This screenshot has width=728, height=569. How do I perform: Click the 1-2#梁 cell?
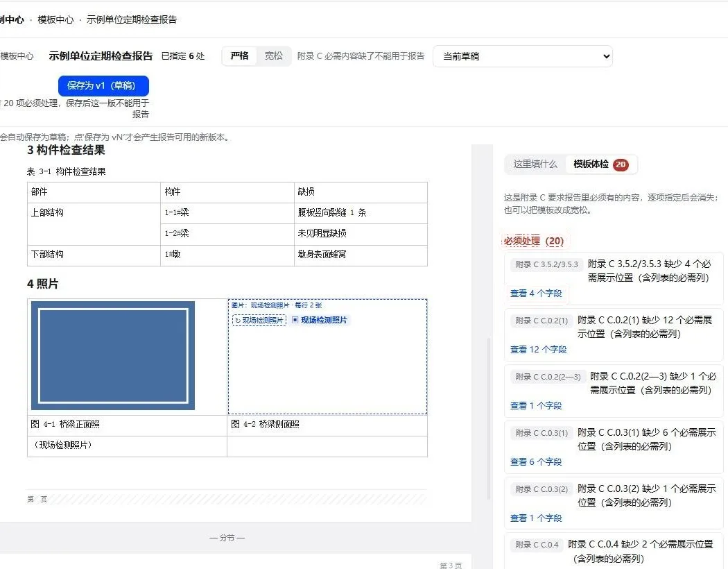(227, 234)
